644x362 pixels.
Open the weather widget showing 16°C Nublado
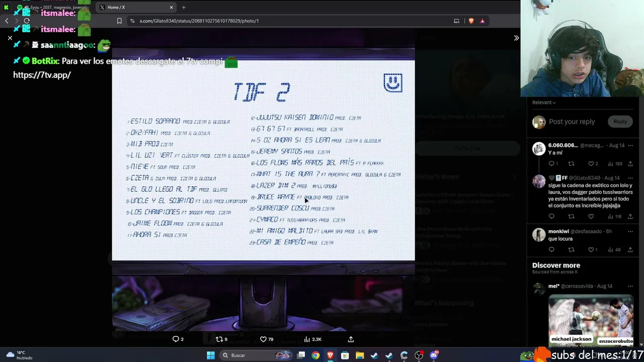click(18, 355)
